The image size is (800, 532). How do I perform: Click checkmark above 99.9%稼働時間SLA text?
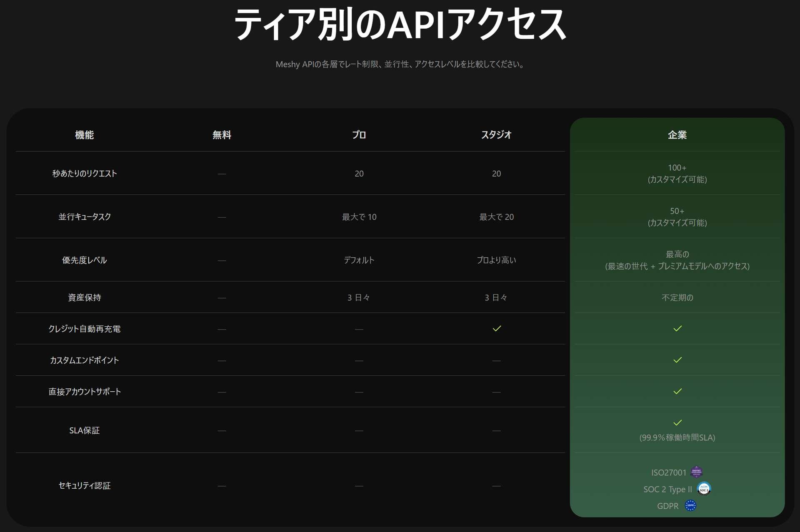tap(677, 423)
